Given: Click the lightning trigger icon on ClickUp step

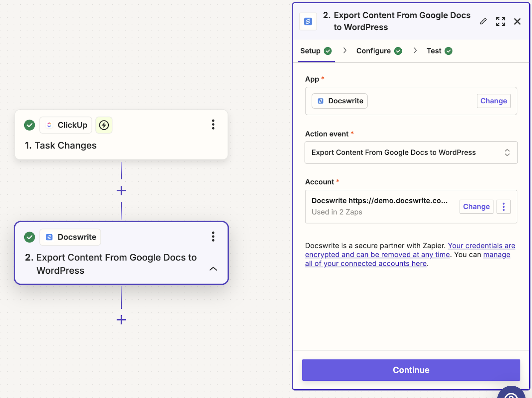Looking at the screenshot, I should click(104, 125).
